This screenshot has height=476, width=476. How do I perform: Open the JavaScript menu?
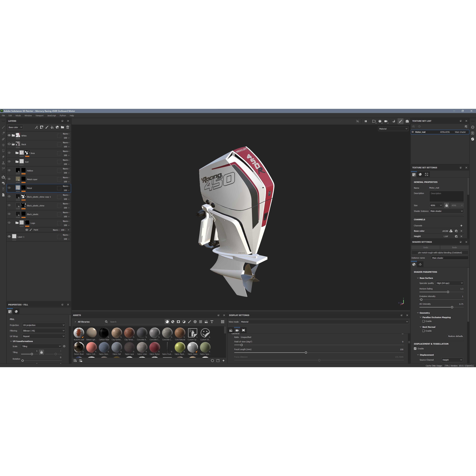[51, 115]
